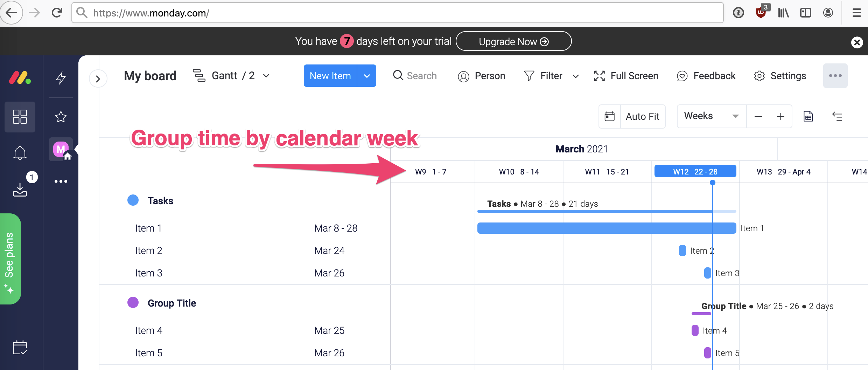Click the calendar icon beside Auto Fit

[x=609, y=116]
